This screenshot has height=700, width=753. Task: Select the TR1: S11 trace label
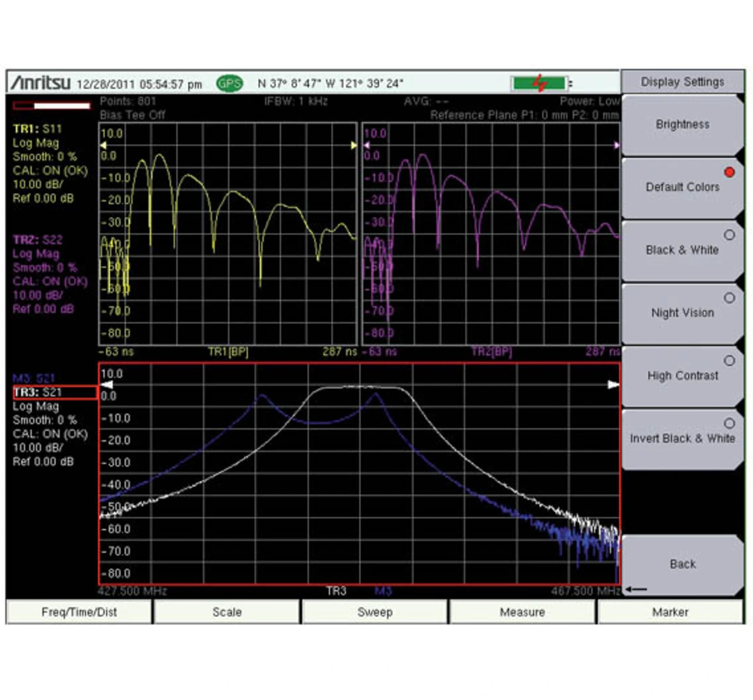click(37, 129)
